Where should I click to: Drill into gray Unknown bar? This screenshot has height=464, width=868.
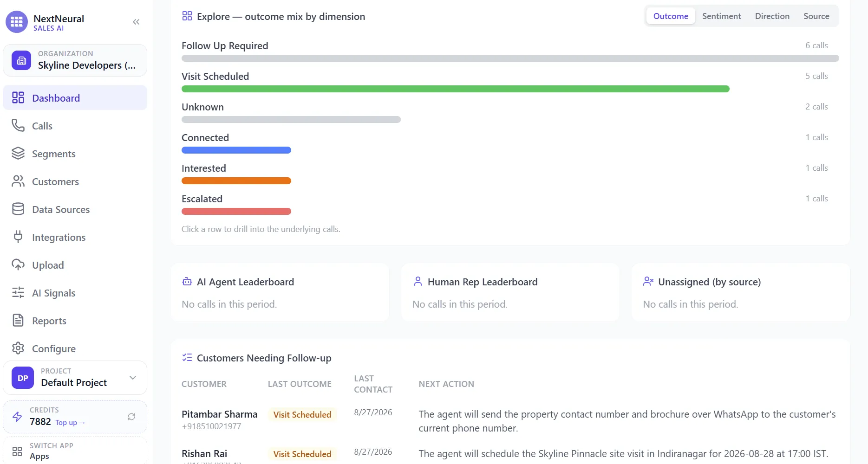291,119
